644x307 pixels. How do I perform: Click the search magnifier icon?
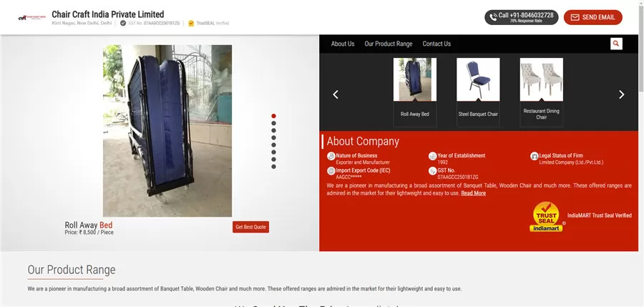616,44
